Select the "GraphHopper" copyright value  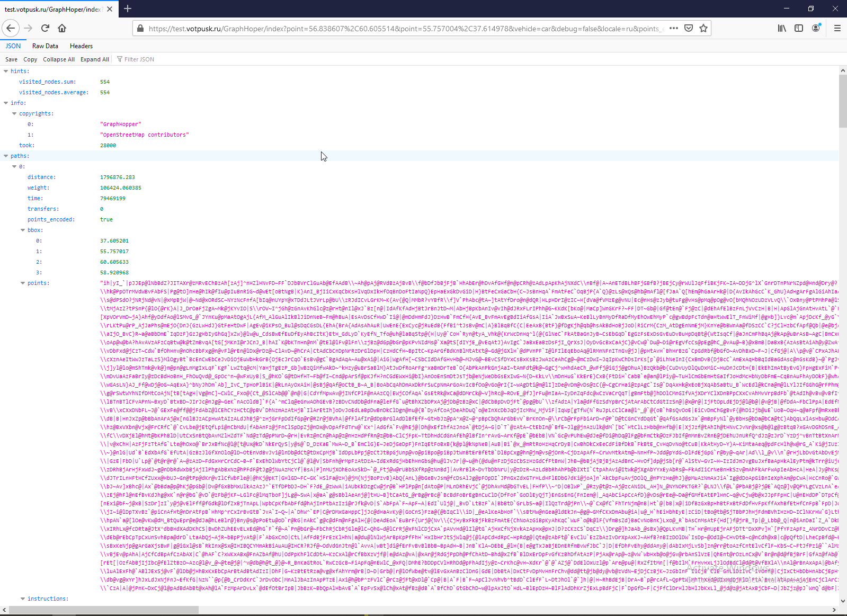tap(121, 124)
